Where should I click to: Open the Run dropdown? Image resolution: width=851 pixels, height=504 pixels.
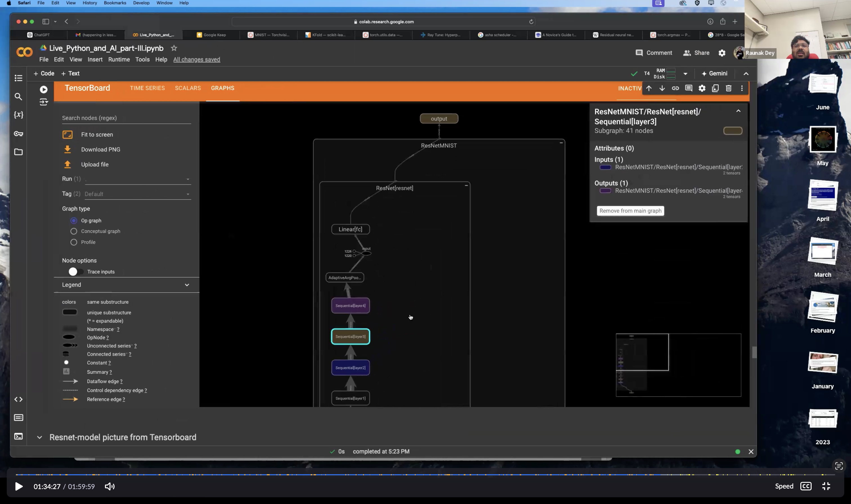click(138, 179)
